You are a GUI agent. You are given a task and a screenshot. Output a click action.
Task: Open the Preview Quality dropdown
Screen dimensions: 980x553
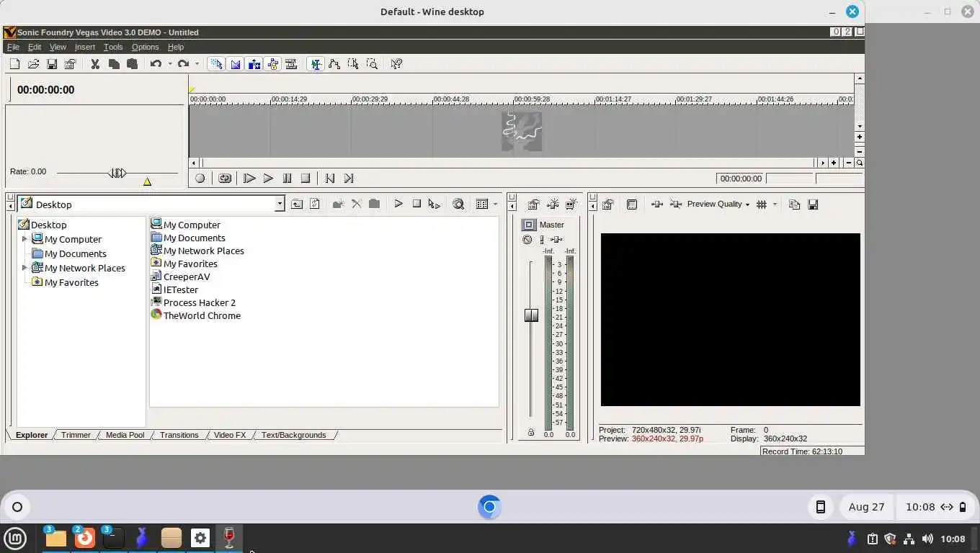(x=718, y=204)
